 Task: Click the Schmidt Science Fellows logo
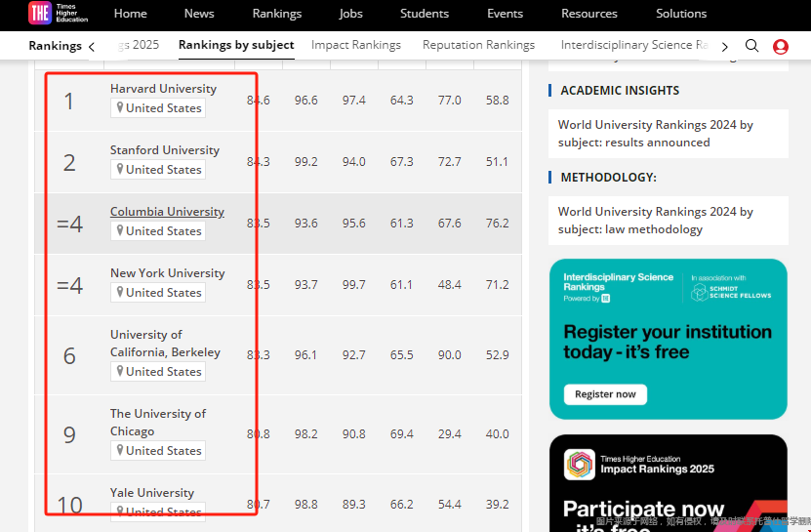coord(731,293)
